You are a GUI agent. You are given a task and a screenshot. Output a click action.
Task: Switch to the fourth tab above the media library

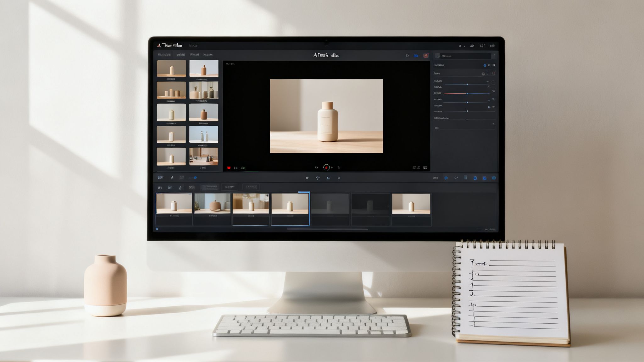point(208,55)
